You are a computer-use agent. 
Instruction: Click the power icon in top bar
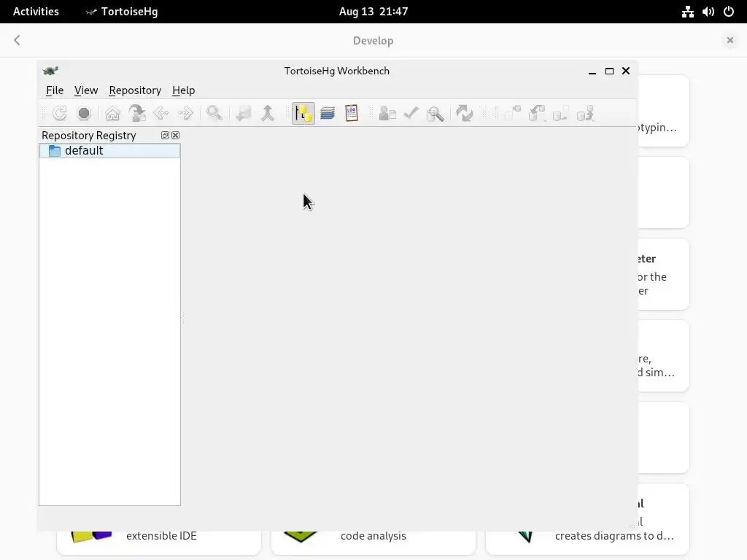pyautogui.click(x=729, y=12)
